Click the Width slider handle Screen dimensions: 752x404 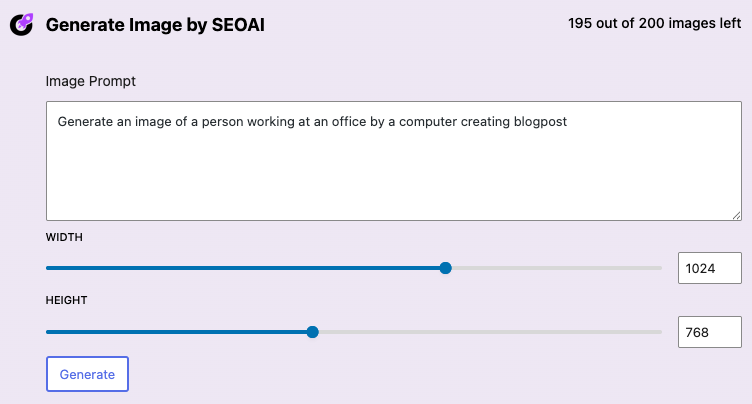(x=446, y=268)
